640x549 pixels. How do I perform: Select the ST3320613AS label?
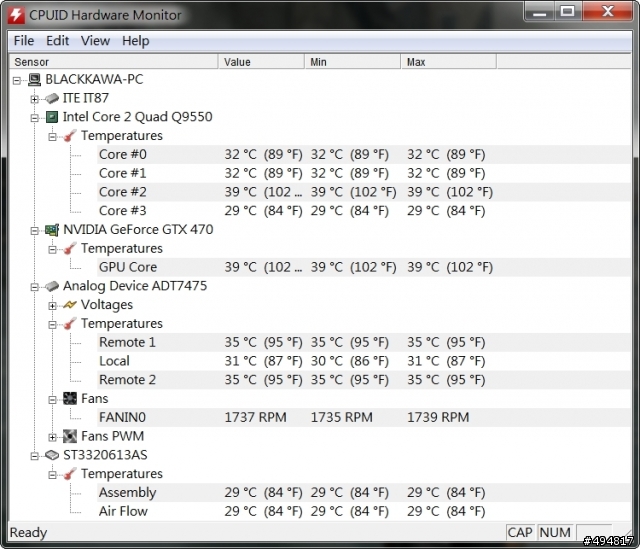coord(105,455)
